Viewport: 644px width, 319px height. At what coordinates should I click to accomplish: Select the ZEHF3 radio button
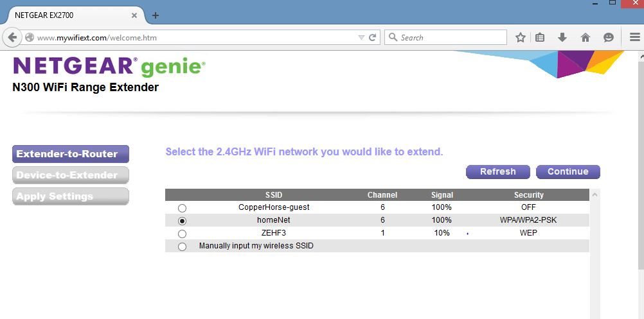[182, 234]
